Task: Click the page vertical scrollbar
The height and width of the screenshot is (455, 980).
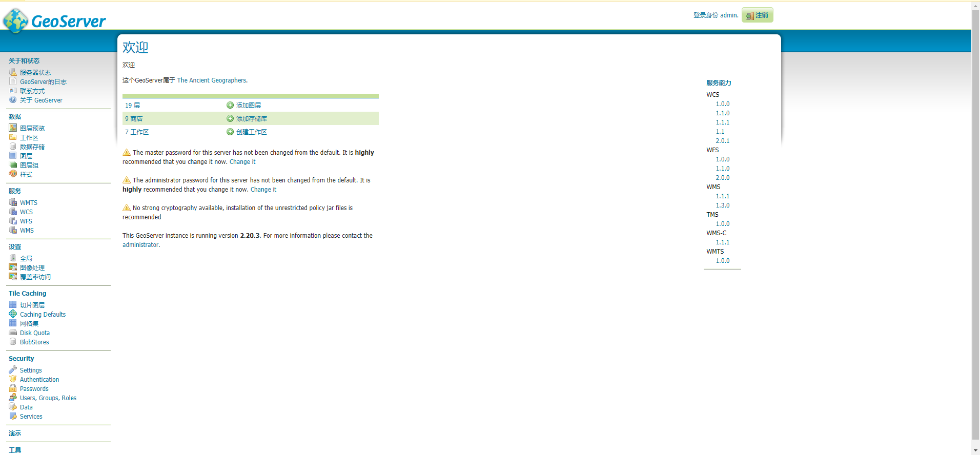Action: (x=975, y=225)
